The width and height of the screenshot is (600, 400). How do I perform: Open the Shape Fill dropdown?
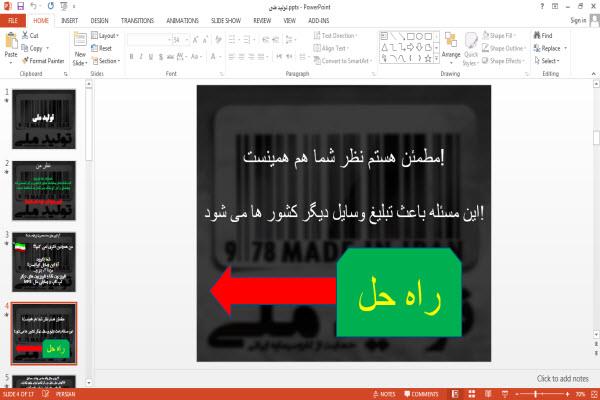499,36
